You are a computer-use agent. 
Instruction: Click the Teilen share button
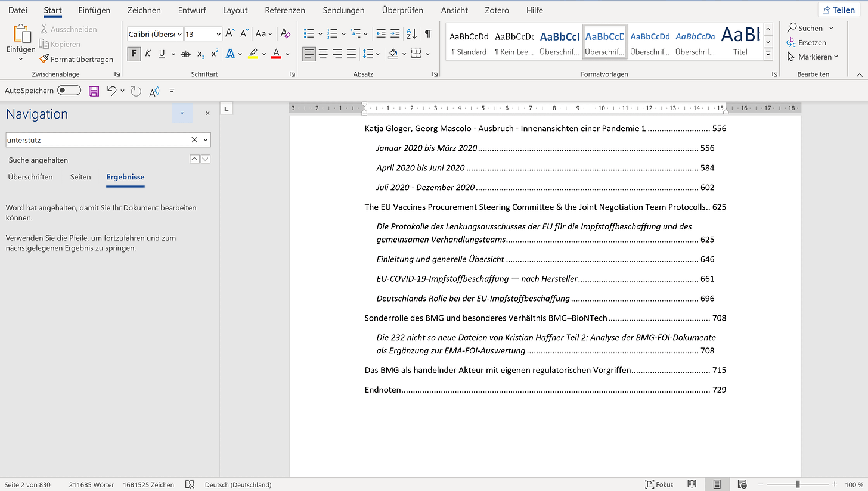(x=839, y=10)
